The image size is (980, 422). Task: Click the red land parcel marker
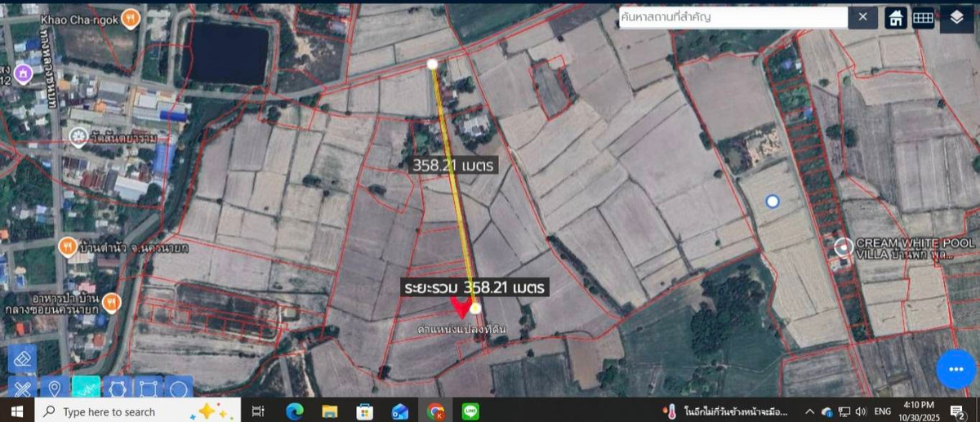point(461,308)
